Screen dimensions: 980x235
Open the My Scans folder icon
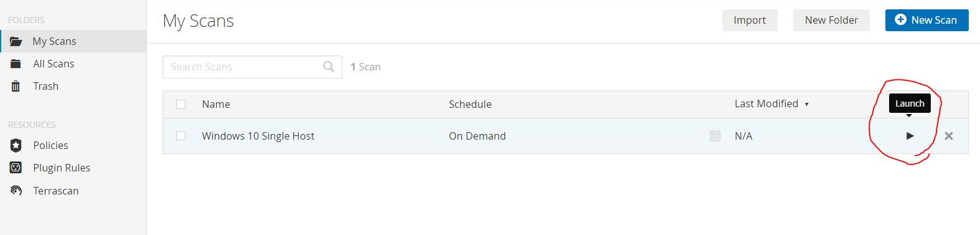[x=16, y=41]
